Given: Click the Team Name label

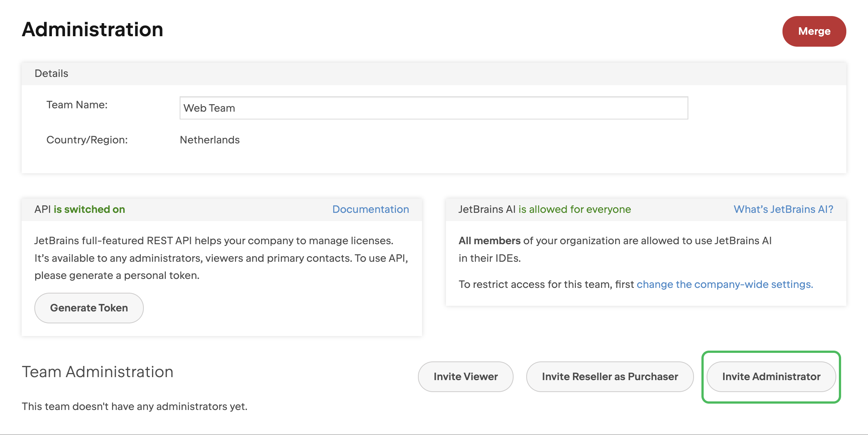Looking at the screenshot, I should tap(77, 105).
